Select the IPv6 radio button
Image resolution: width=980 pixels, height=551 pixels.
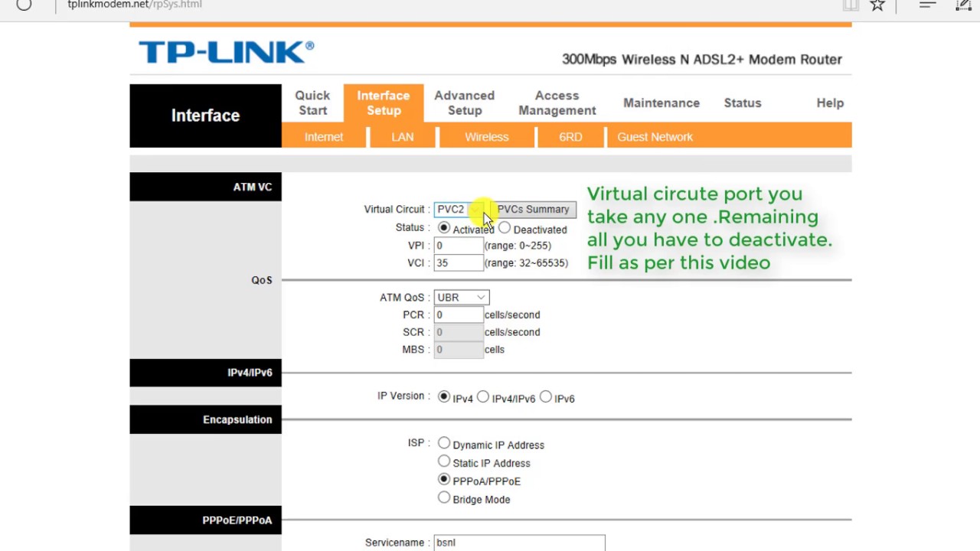[x=546, y=397]
